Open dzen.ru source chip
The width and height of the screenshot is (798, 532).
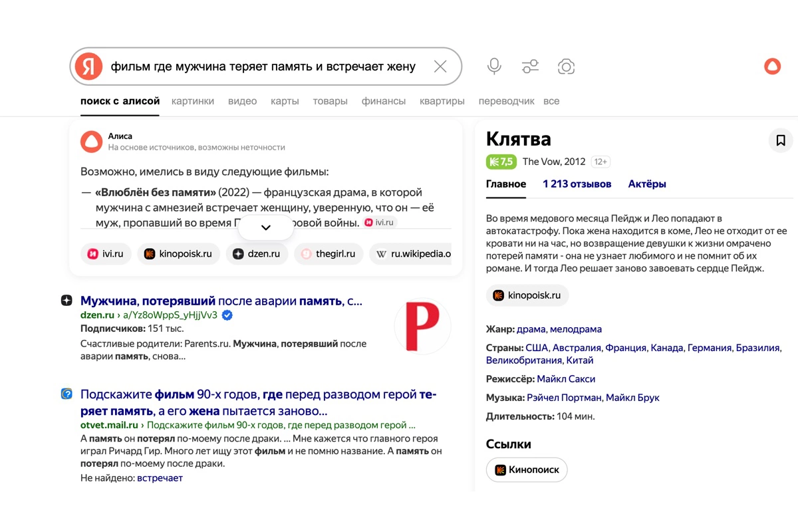[256, 253]
